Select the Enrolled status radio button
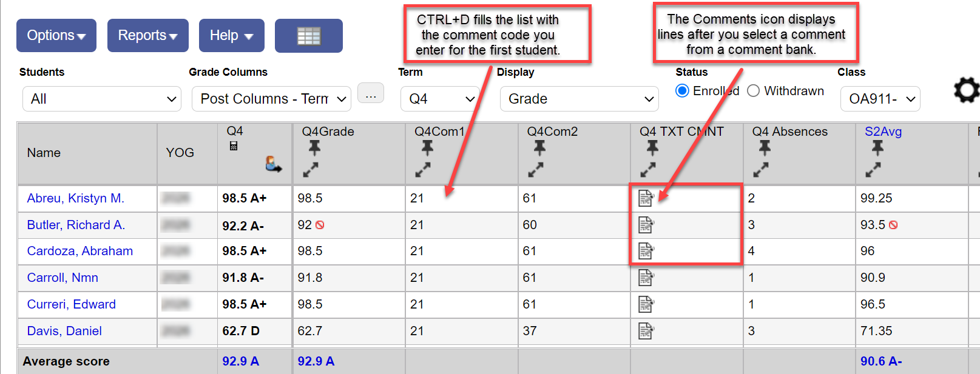 tap(682, 90)
